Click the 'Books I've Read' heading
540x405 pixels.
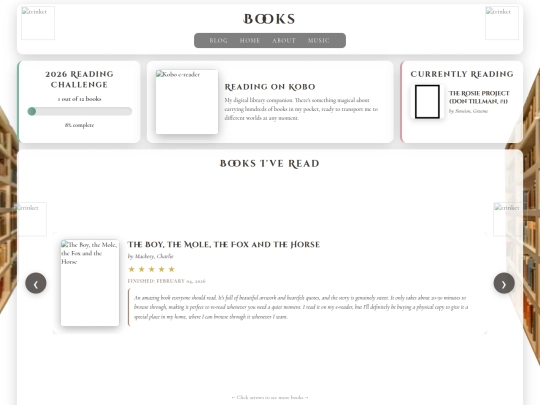tap(270, 163)
